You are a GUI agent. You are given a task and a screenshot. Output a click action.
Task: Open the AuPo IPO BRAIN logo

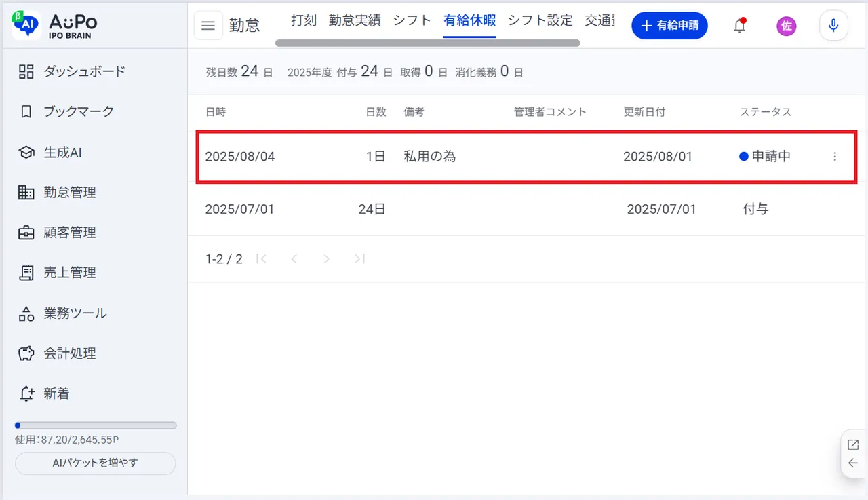coord(54,24)
